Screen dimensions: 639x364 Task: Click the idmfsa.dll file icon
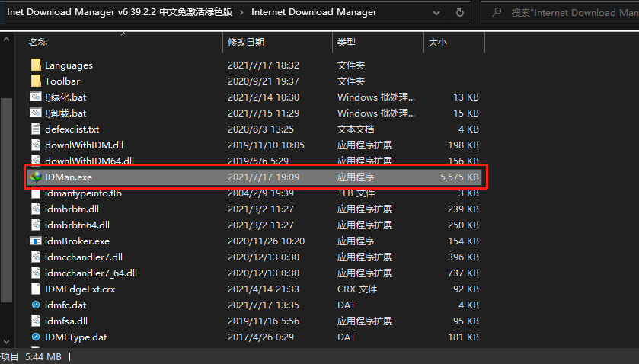pyautogui.click(x=36, y=321)
